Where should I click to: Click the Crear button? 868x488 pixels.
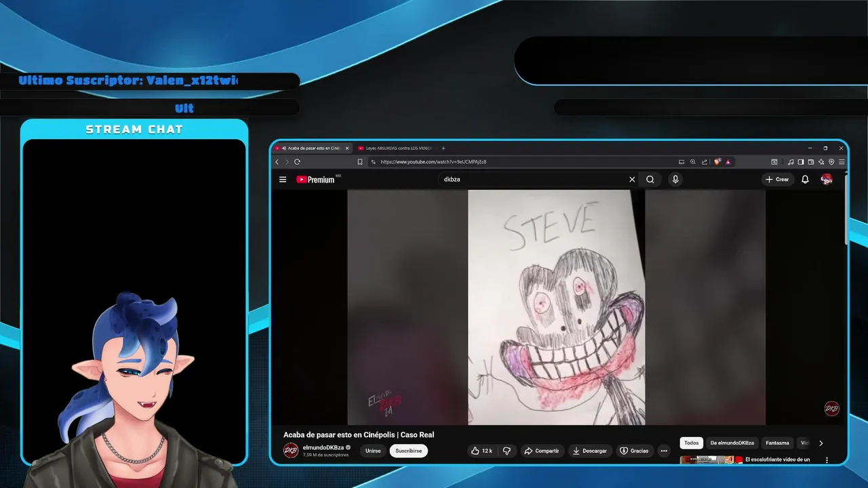click(777, 180)
